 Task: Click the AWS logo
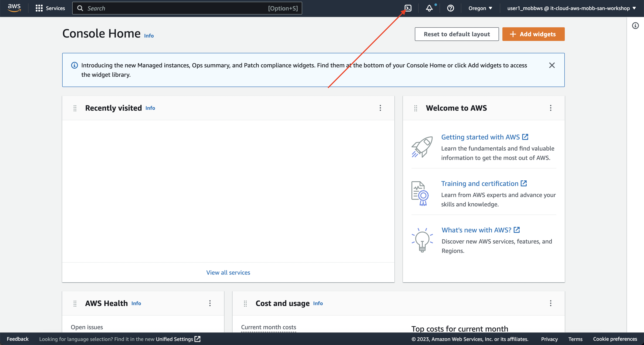pos(14,8)
